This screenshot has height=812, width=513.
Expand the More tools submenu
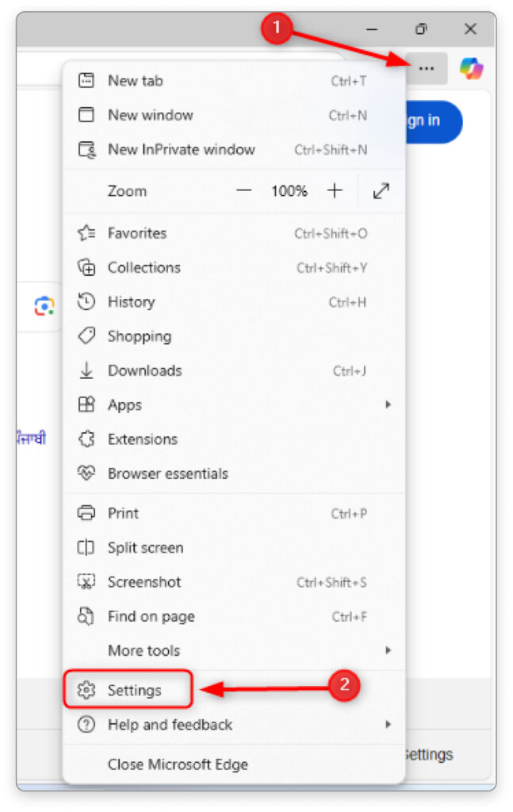(388, 650)
